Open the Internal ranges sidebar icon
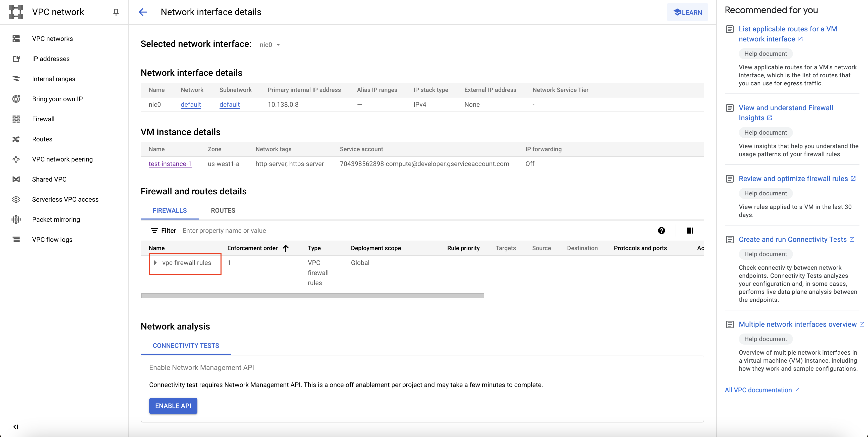This screenshot has height=437, width=868. (x=16, y=79)
